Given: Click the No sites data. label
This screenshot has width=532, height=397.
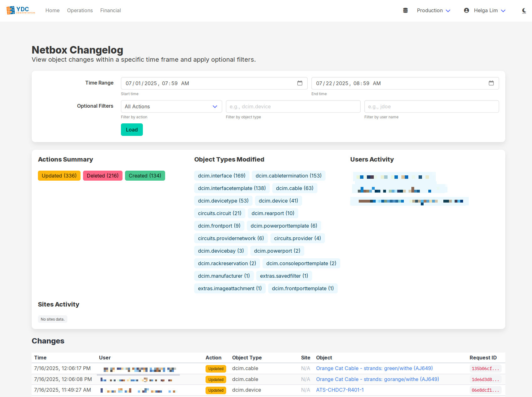Looking at the screenshot, I should coord(53,319).
